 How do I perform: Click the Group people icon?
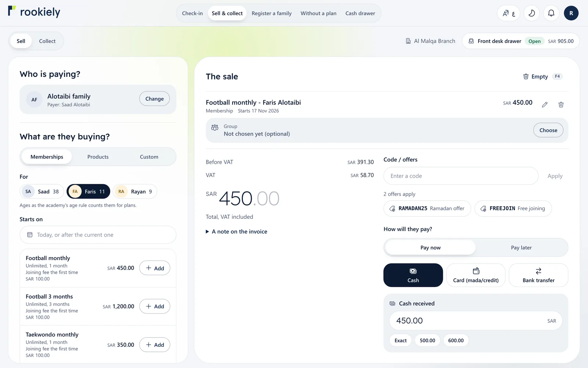215,127
